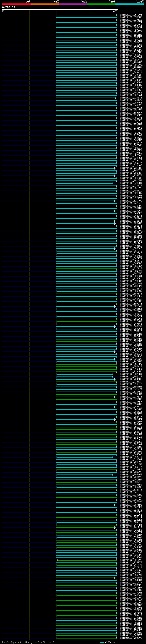146x644 pixels.
Task: Select hit label UniRef100_C4F9V4
Action: (131, 258)
